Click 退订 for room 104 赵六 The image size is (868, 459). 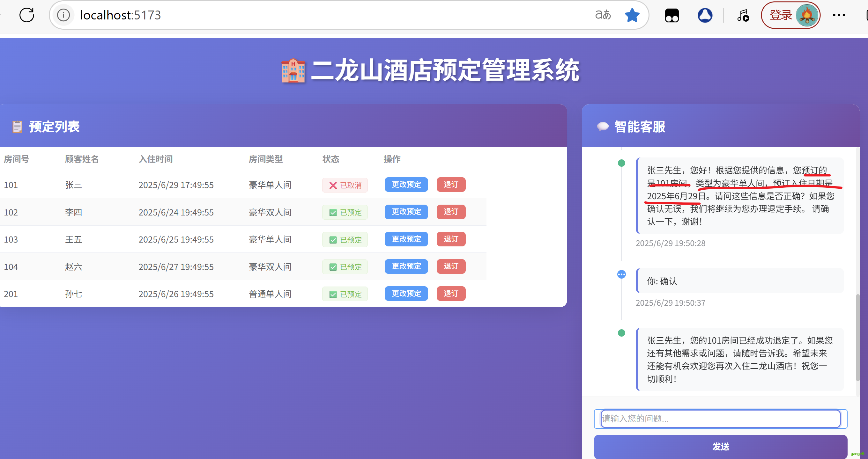(x=451, y=266)
